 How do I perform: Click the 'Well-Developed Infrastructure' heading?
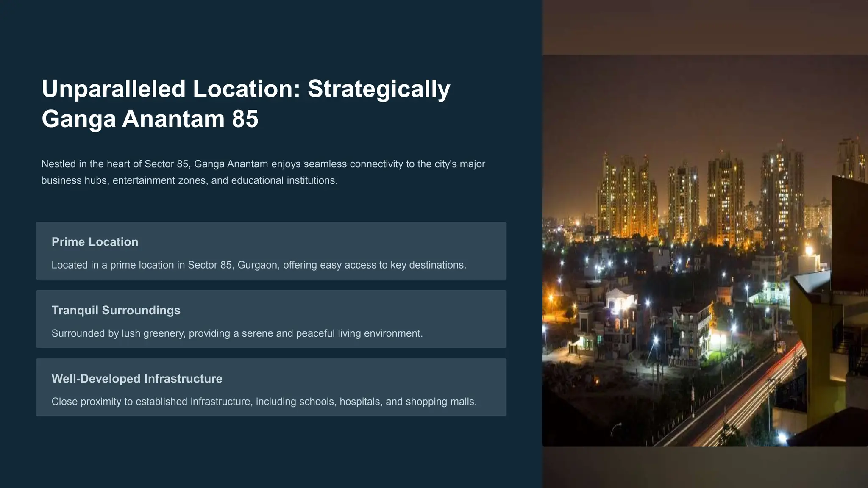tap(136, 379)
